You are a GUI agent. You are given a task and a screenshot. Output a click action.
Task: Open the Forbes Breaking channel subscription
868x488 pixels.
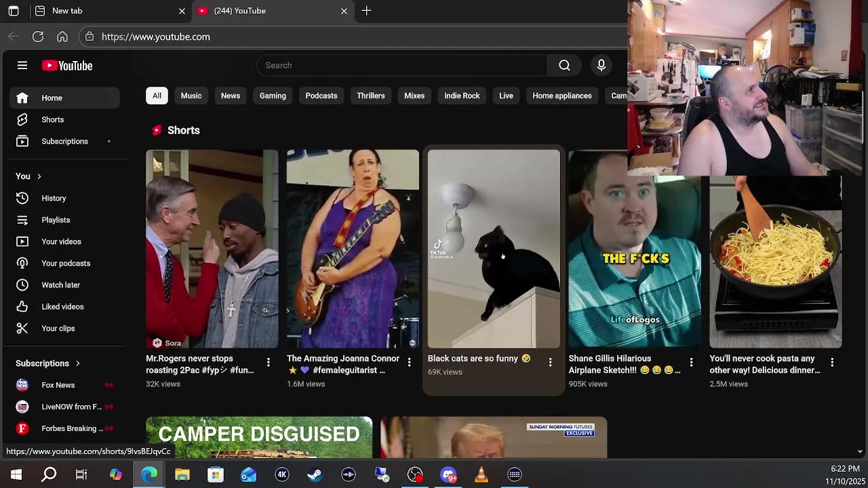tap(64, 428)
